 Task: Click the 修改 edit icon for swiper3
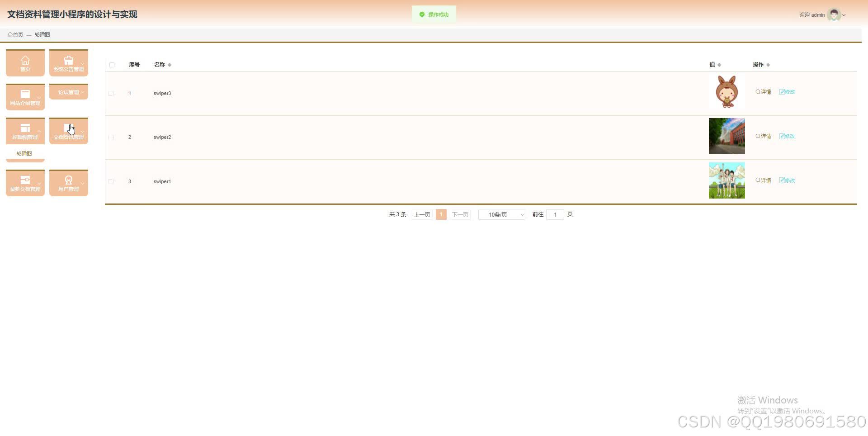782,92
